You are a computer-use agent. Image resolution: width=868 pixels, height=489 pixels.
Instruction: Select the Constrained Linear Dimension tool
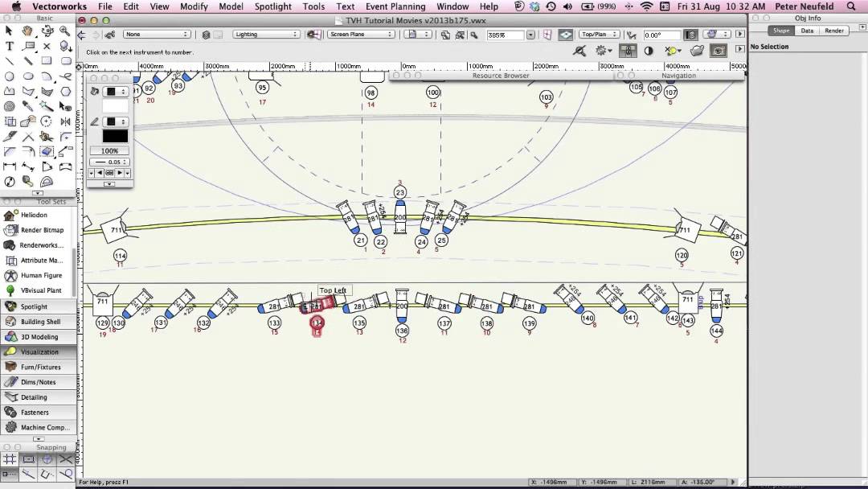10,166
